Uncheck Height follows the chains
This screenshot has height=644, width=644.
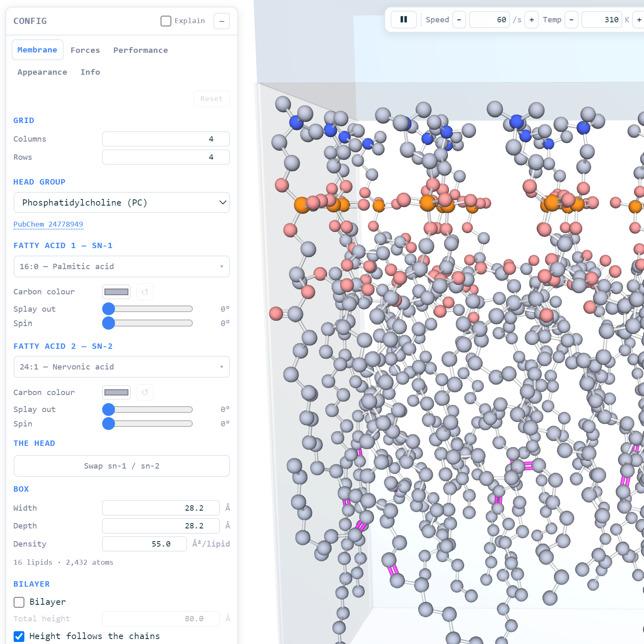point(19,636)
